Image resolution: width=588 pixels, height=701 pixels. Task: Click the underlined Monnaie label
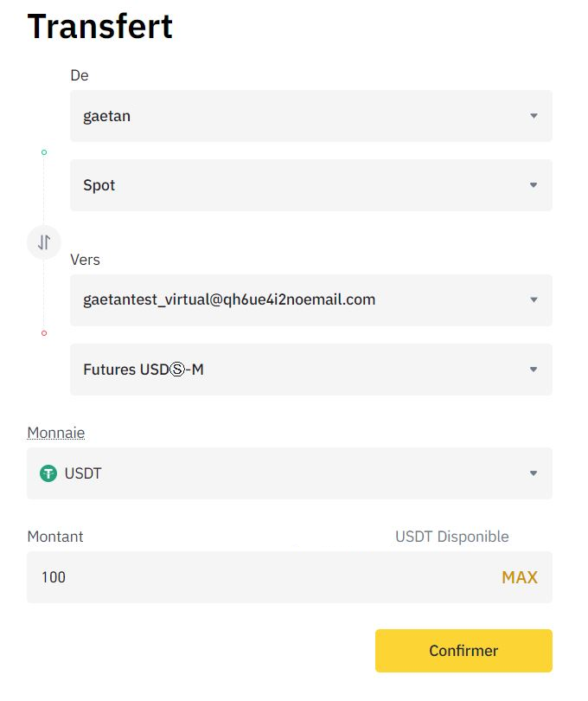(x=55, y=432)
